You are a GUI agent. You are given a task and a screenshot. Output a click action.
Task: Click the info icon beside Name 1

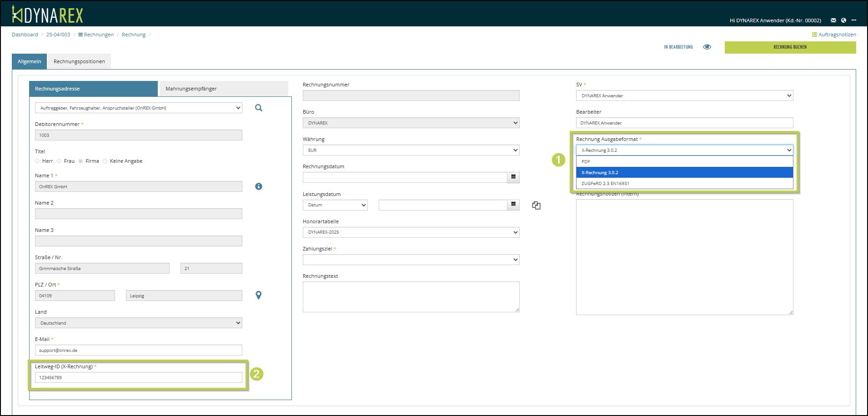[258, 186]
